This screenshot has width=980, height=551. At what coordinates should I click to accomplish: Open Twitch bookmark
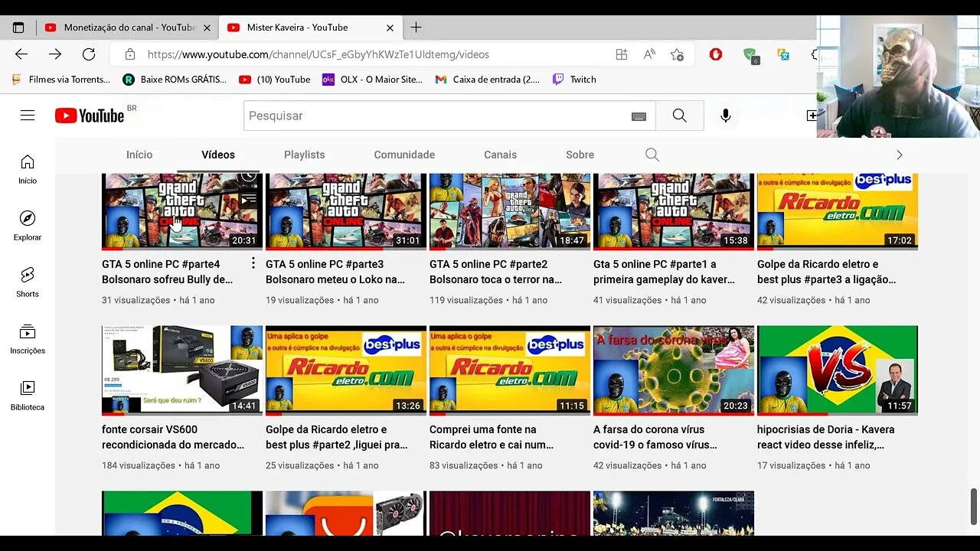coord(574,80)
